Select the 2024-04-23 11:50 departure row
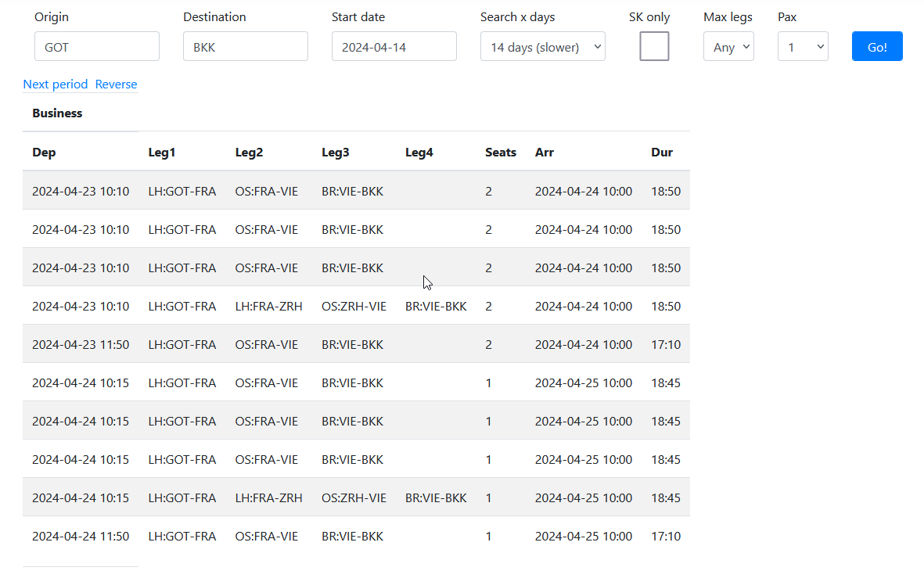The height and width of the screenshot is (571, 924). point(81,345)
